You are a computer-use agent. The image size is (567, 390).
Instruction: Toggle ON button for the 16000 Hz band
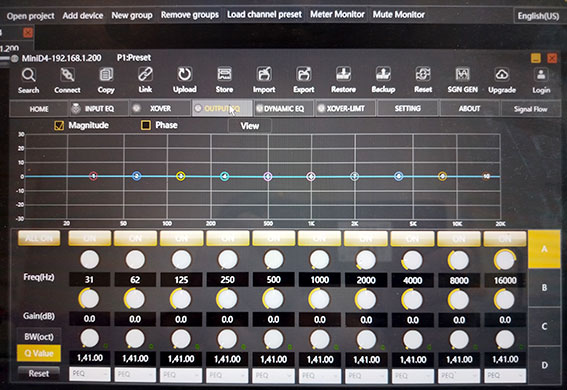pos(505,239)
